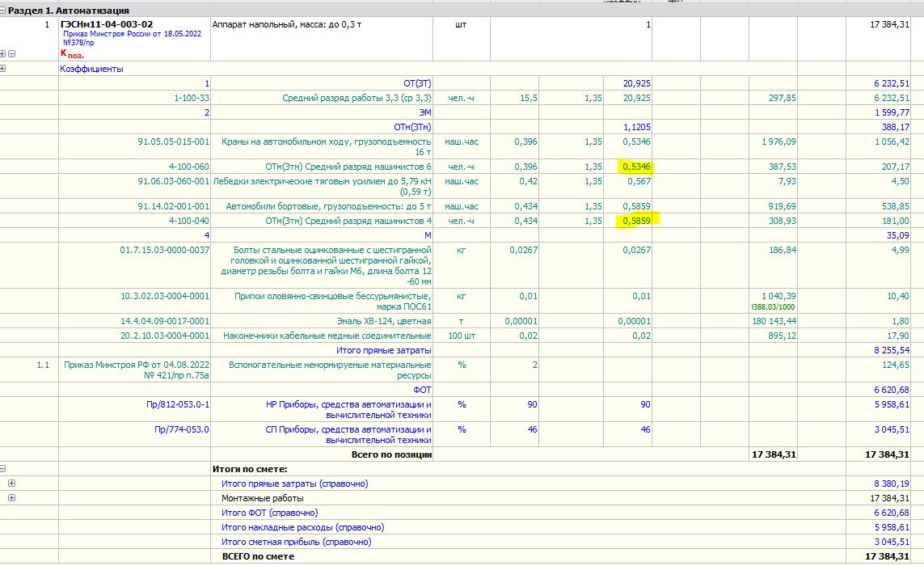The height and width of the screenshot is (566, 924).
Task: Select code ГЭСНм11-04-003-02 cell
Action: (x=107, y=24)
